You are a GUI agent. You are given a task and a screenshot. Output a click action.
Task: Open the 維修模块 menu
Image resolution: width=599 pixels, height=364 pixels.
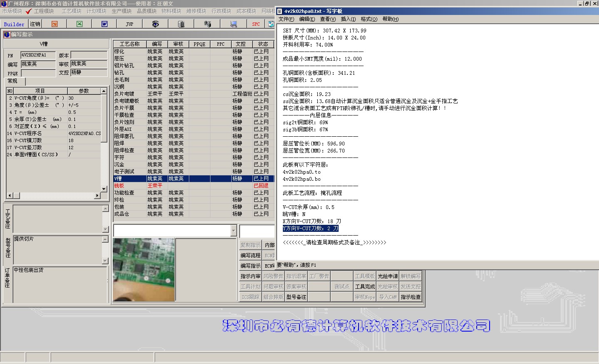pos(196,11)
